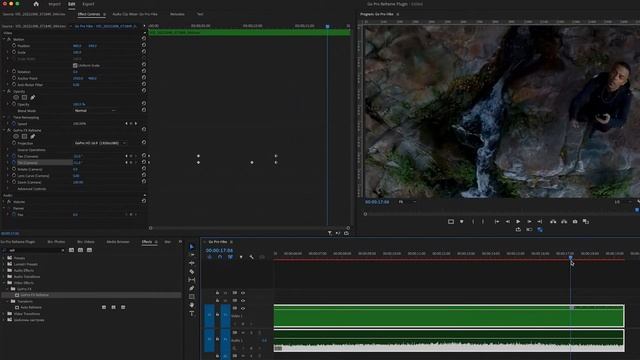Viewport: 640px width, 360px height.
Task: Open timeline wrench settings icon
Action: tap(251, 257)
